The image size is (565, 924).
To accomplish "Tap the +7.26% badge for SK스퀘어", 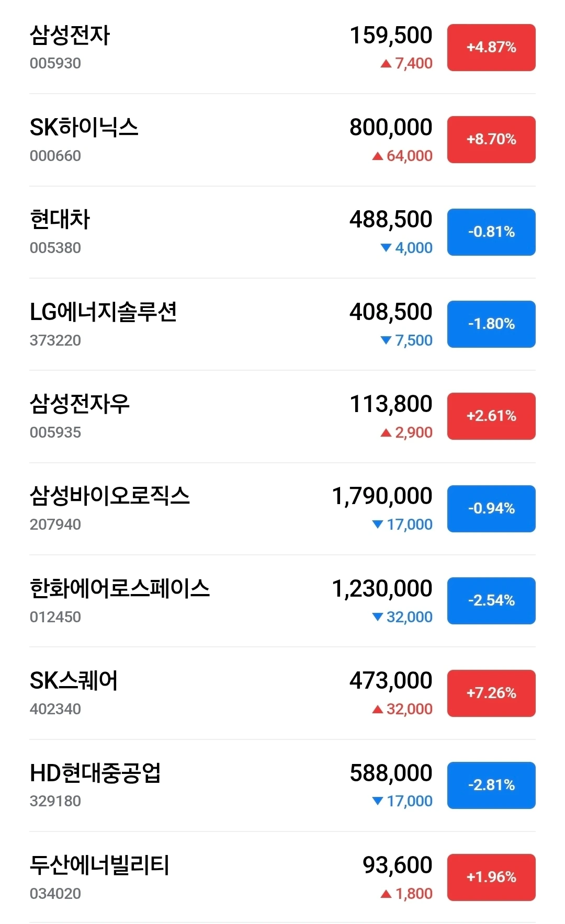I will click(x=491, y=693).
